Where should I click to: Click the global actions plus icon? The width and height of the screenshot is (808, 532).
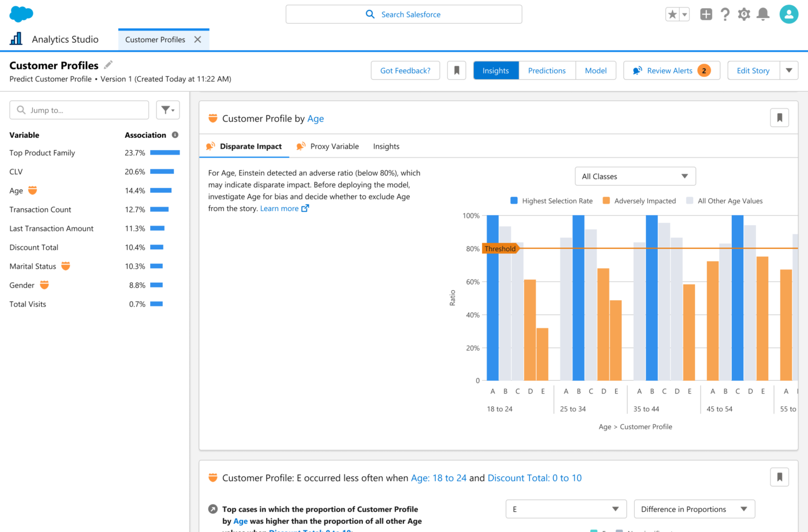(706, 14)
